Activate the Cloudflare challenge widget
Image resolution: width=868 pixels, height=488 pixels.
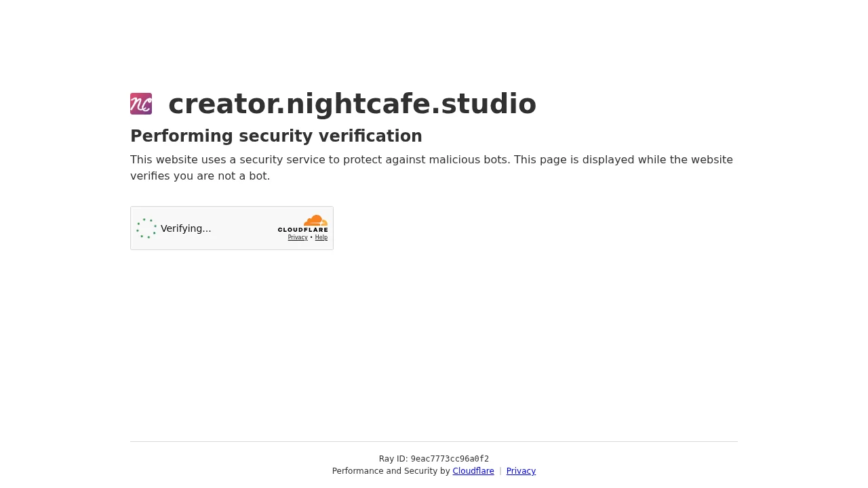click(x=232, y=228)
